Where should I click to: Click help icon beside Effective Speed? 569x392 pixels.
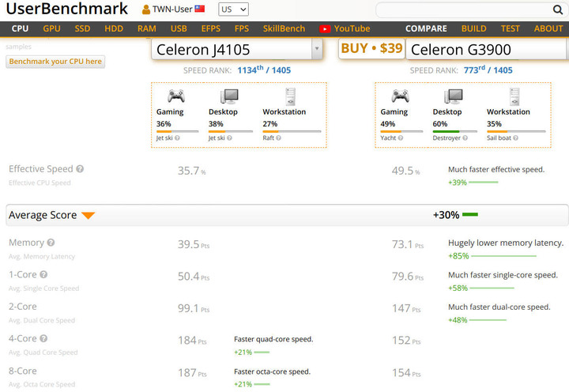pos(80,169)
